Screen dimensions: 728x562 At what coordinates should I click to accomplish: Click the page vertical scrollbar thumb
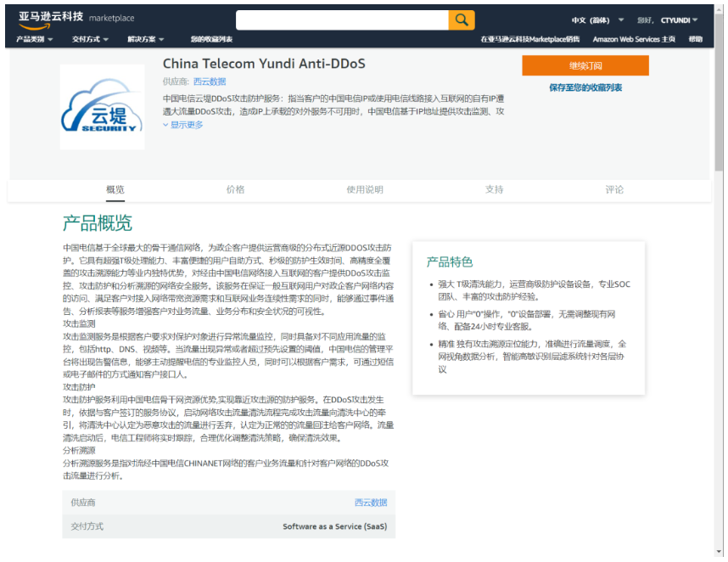click(719, 91)
